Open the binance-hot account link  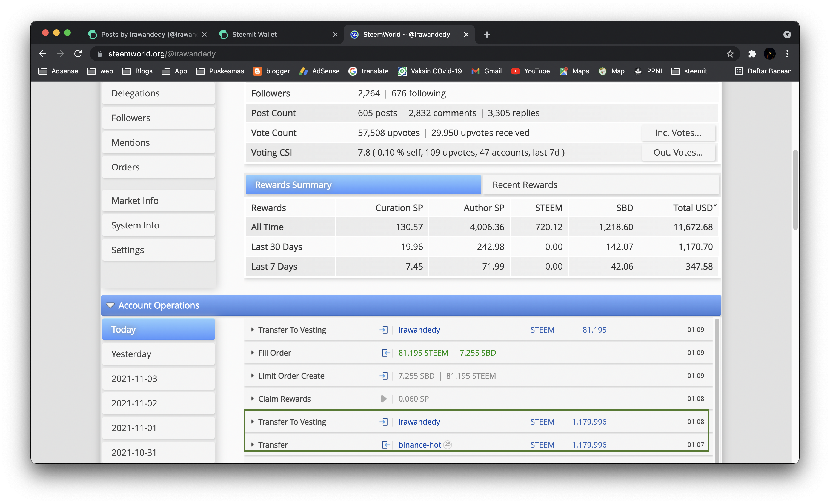pos(419,445)
